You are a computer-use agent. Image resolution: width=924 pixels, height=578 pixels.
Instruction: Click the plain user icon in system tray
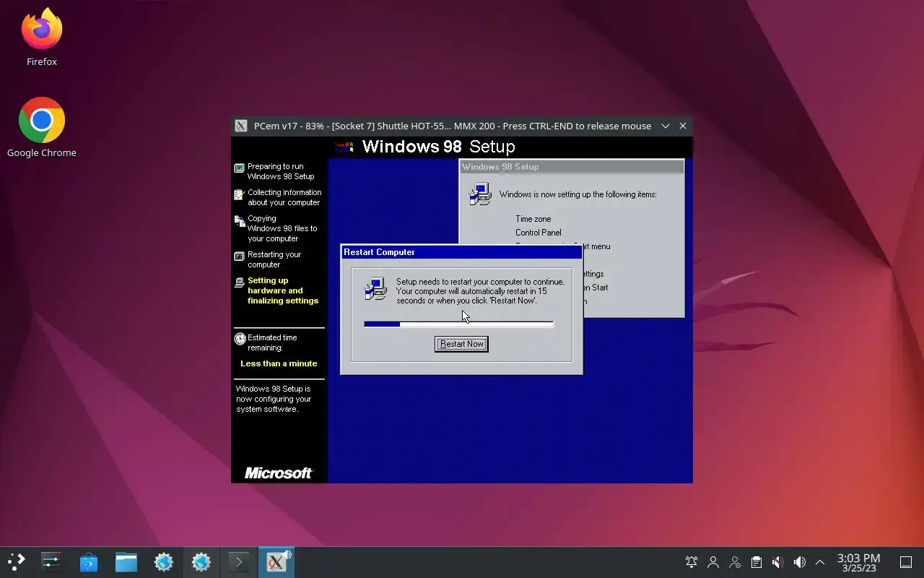click(713, 562)
